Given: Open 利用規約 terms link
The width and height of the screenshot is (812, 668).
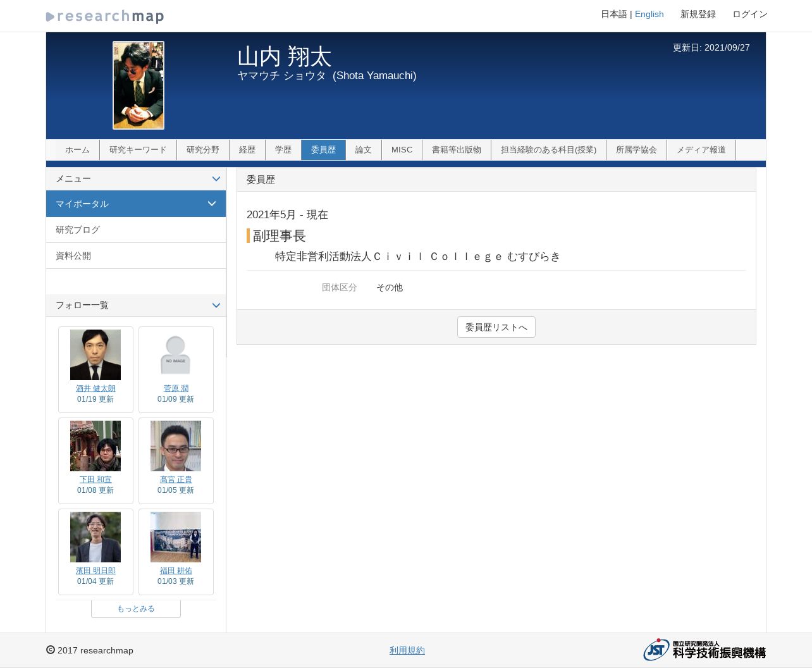Looking at the screenshot, I should 407,650.
